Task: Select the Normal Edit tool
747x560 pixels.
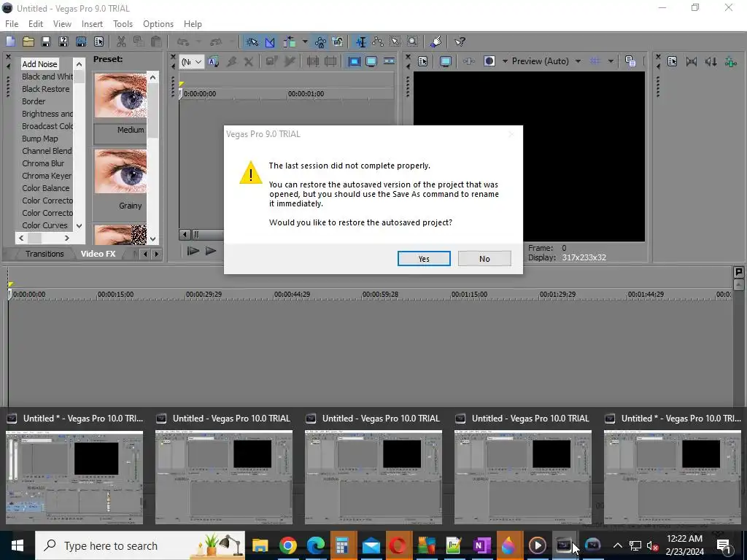Action: [x=360, y=42]
